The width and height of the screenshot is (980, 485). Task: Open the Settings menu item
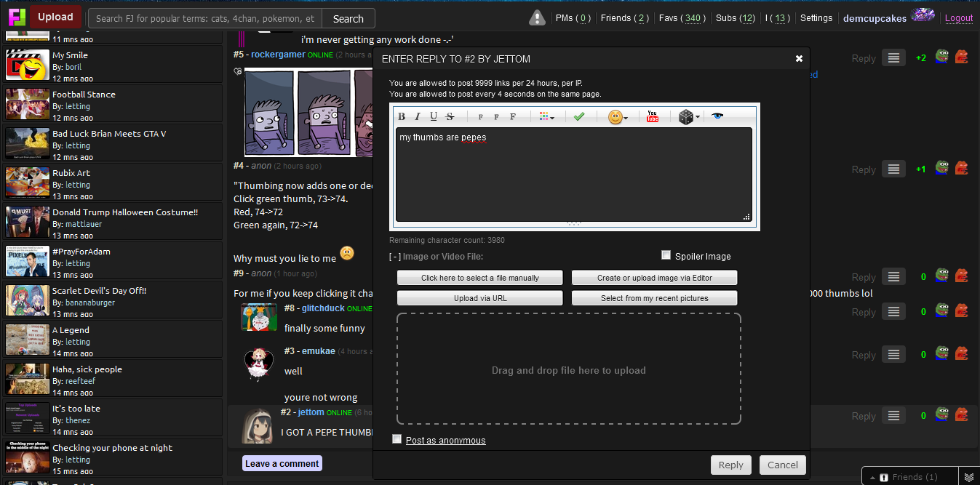pyautogui.click(x=816, y=18)
